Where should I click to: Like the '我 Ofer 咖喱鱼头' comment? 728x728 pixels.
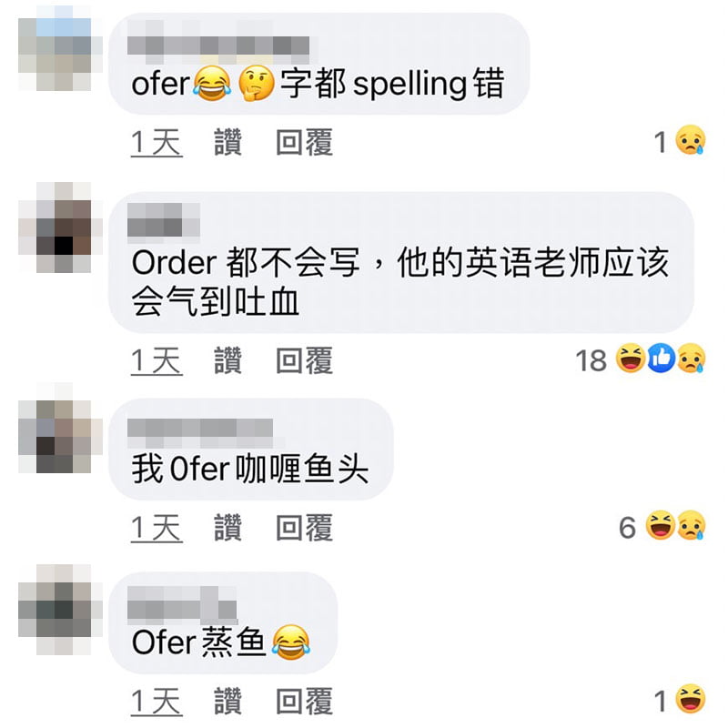coord(228,527)
